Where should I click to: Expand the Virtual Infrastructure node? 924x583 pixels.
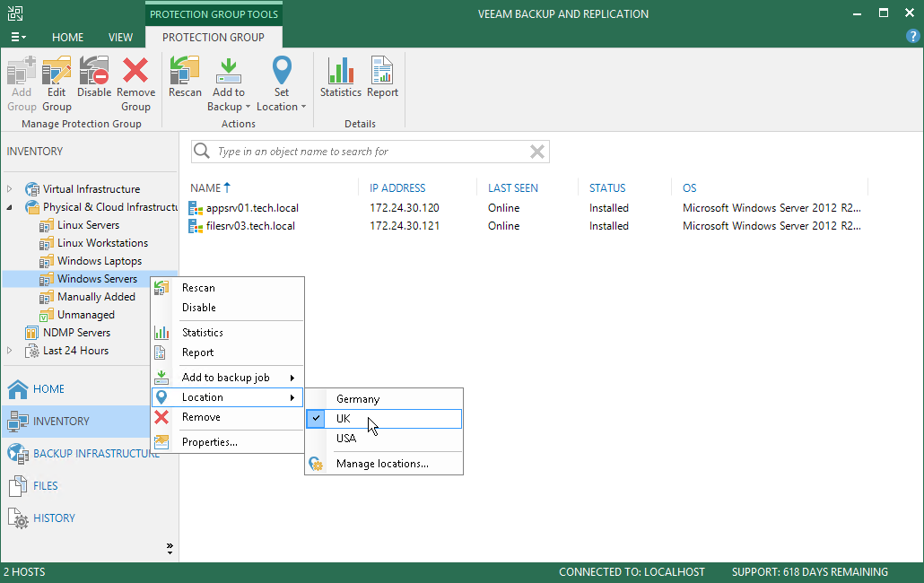(x=10, y=189)
